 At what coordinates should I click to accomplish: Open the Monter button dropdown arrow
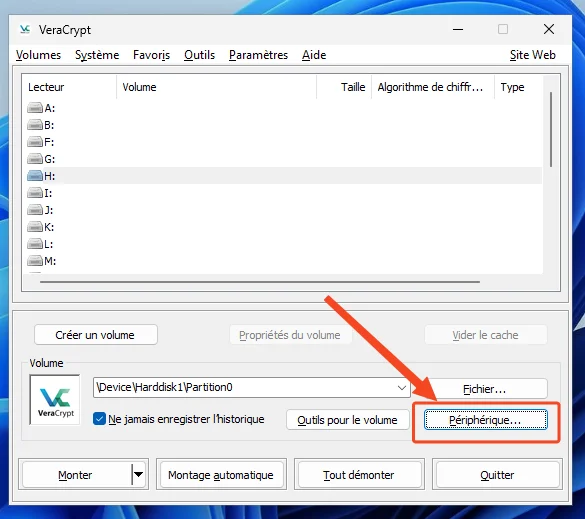tap(138, 475)
